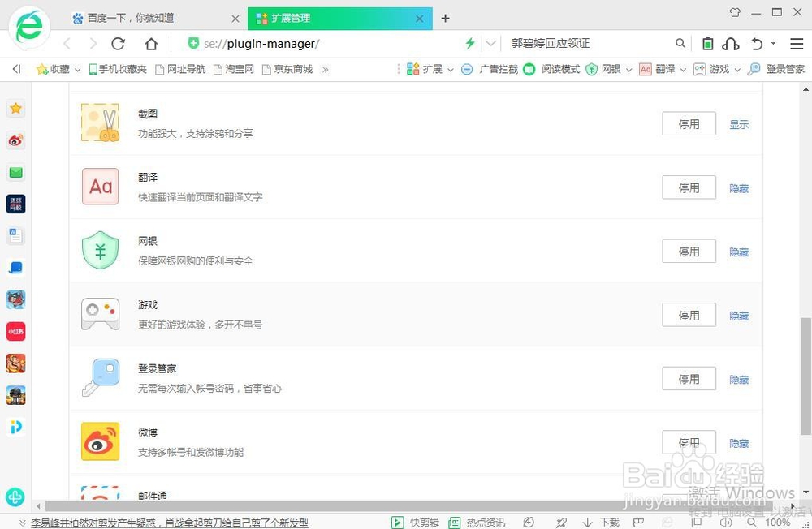Open 淘宝网 bookmark

click(x=234, y=69)
